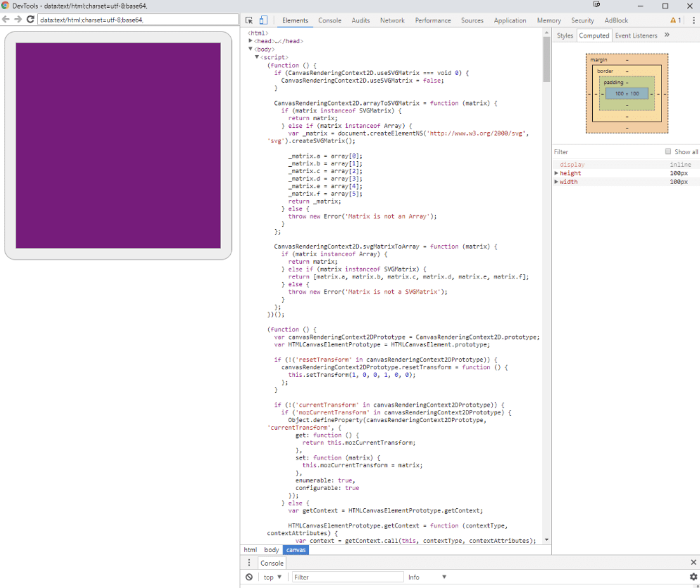Collapse the body element node
The image size is (700, 588).
tap(250, 49)
